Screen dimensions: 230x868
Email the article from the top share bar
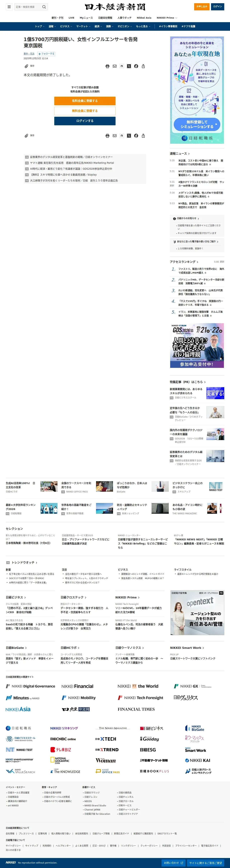tap(114, 66)
